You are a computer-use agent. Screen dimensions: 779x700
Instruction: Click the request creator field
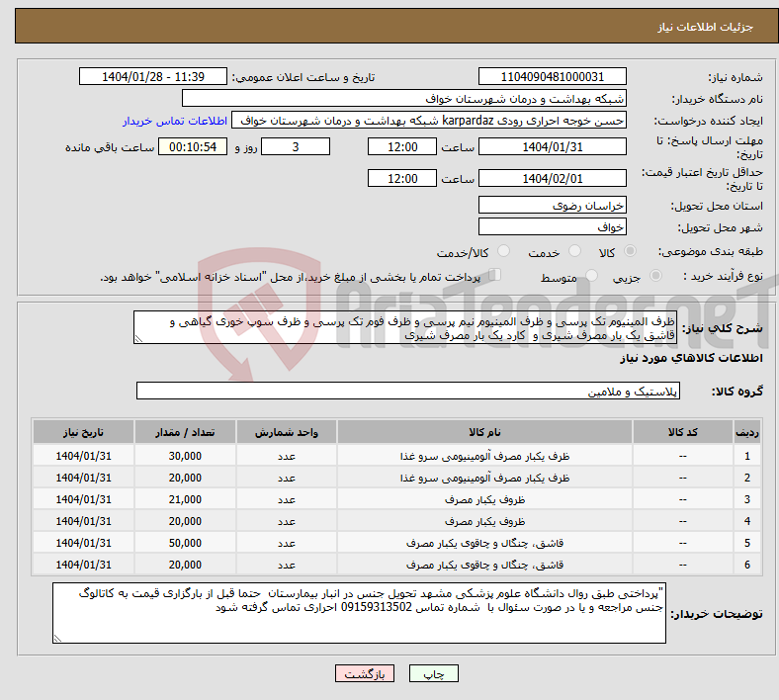pos(429,121)
